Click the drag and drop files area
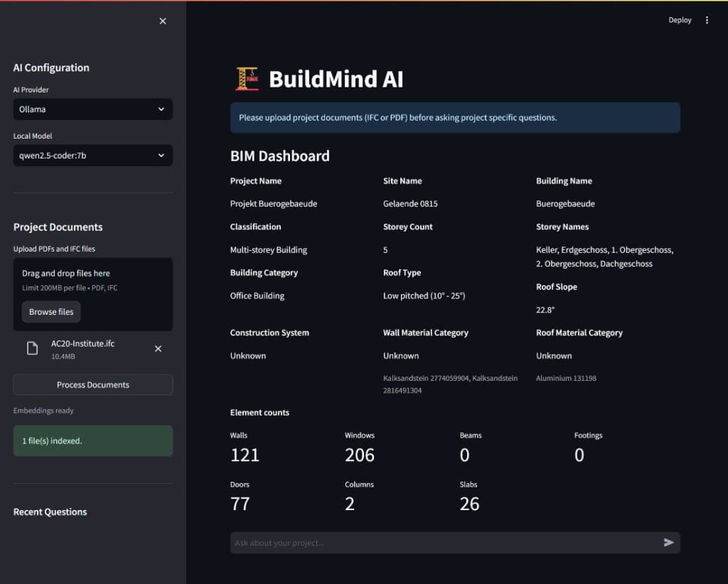Viewport: 728px width, 584px height. pyautogui.click(x=93, y=294)
